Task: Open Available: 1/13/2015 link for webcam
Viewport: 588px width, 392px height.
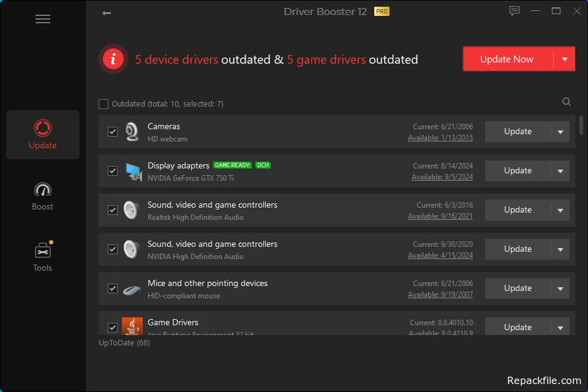Action: pyautogui.click(x=440, y=138)
